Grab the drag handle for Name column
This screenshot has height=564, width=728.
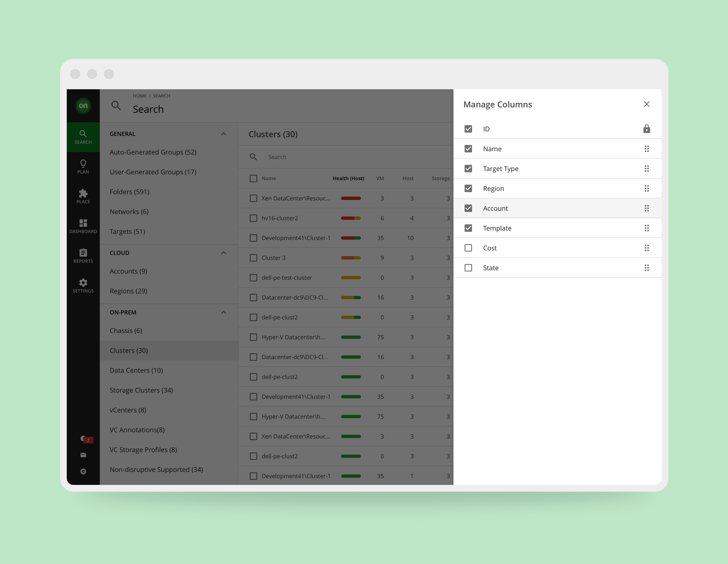coord(647,149)
